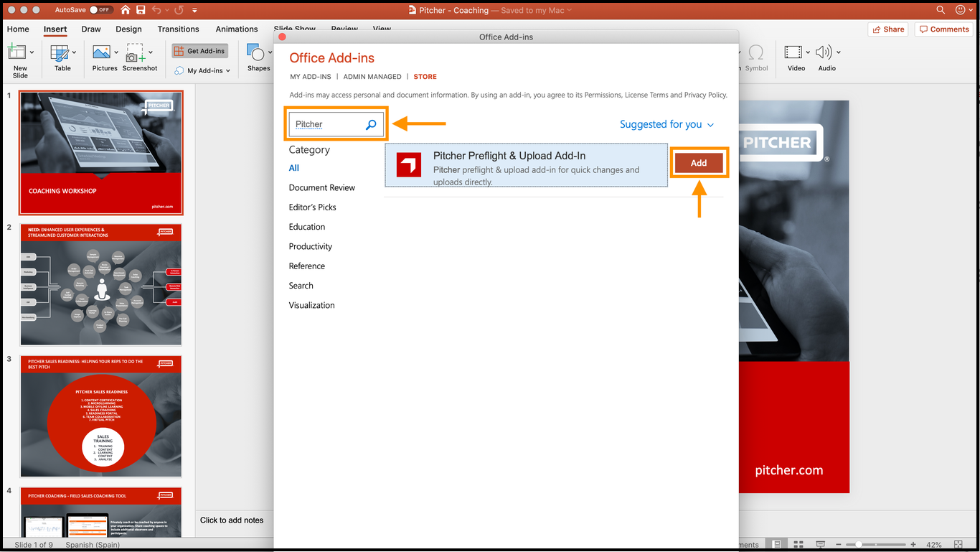Open the Suggested for you sort dropdown
Viewport: 980px width, 552px height.
[666, 124]
